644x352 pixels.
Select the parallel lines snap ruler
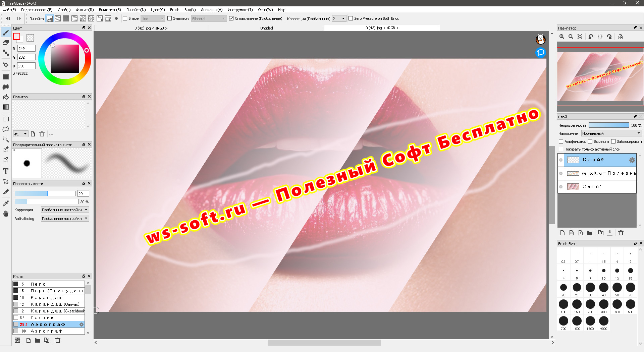(x=58, y=18)
